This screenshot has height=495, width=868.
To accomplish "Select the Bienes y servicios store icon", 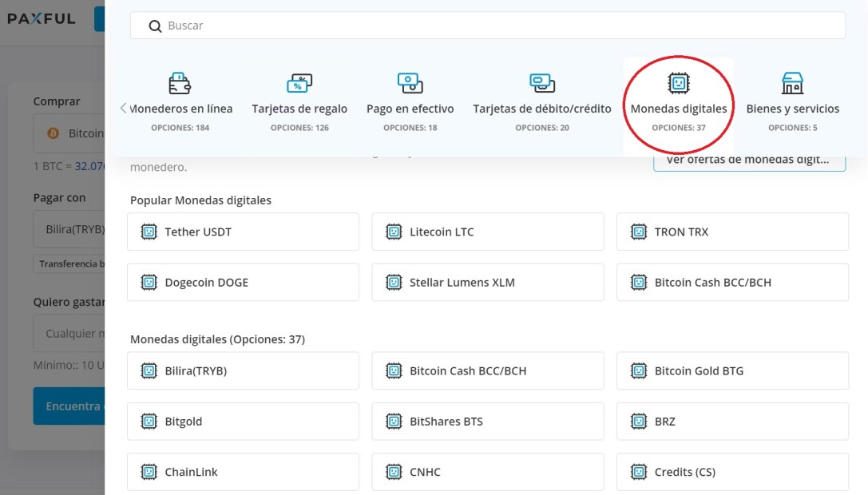I will (x=793, y=83).
